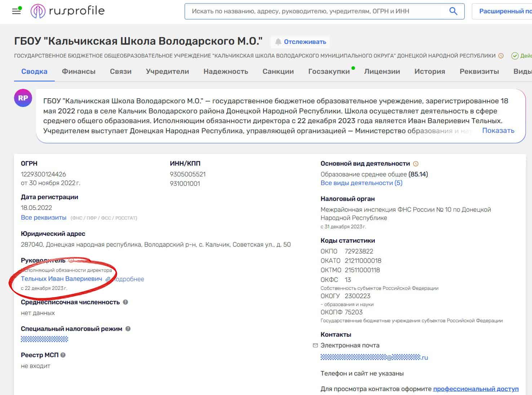Select the Сводка tab
532x395 pixels.
[x=34, y=72]
